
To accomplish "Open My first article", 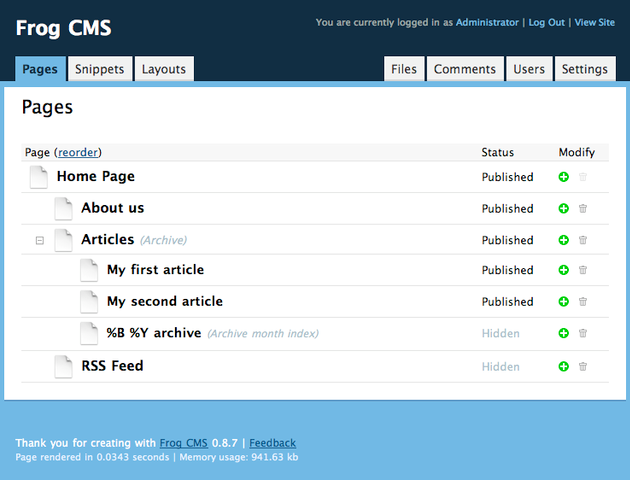I will 155,270.
